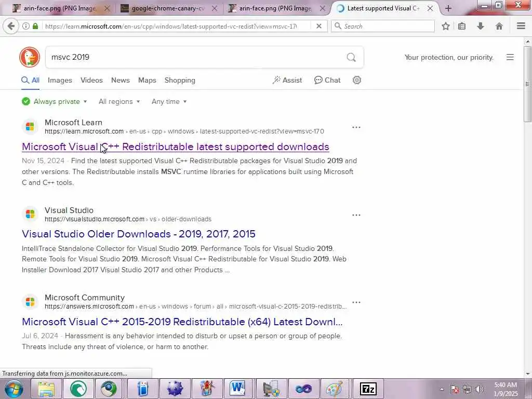Open a new tab with plus button
Screen dimensions: 532x399
click(448, 8)
